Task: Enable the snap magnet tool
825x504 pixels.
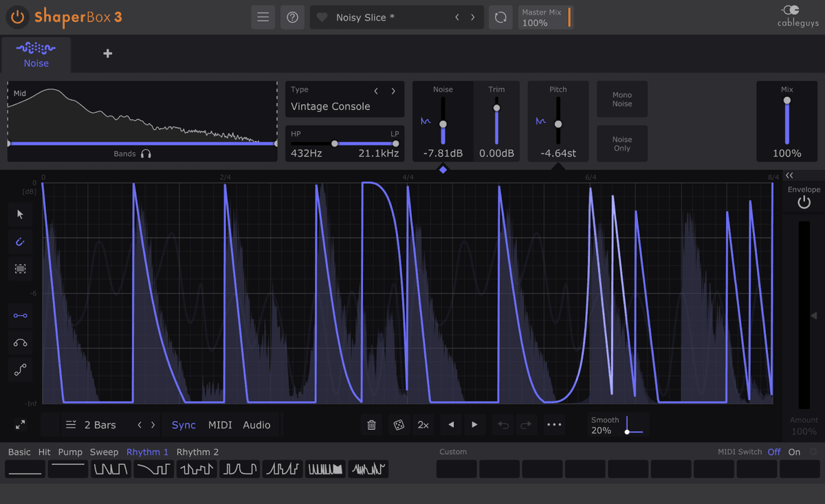Action: pos(21,241)
